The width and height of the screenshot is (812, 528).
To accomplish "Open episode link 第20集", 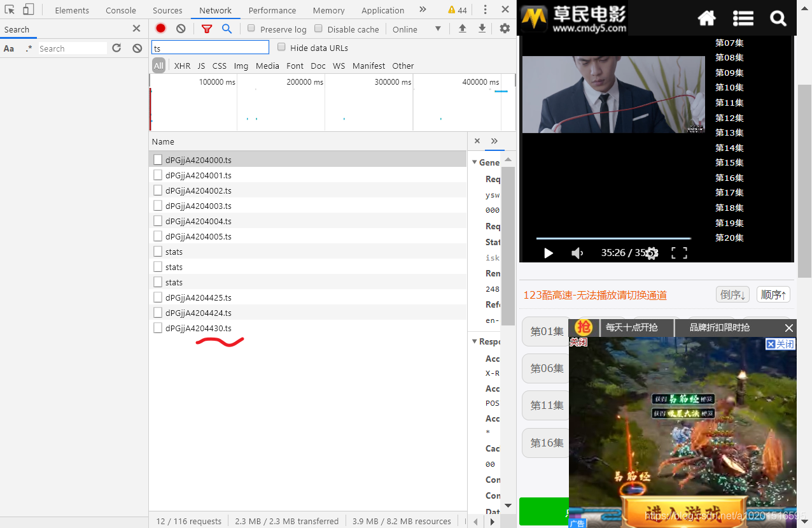I will pyautogui.click(x=729, y=238).
